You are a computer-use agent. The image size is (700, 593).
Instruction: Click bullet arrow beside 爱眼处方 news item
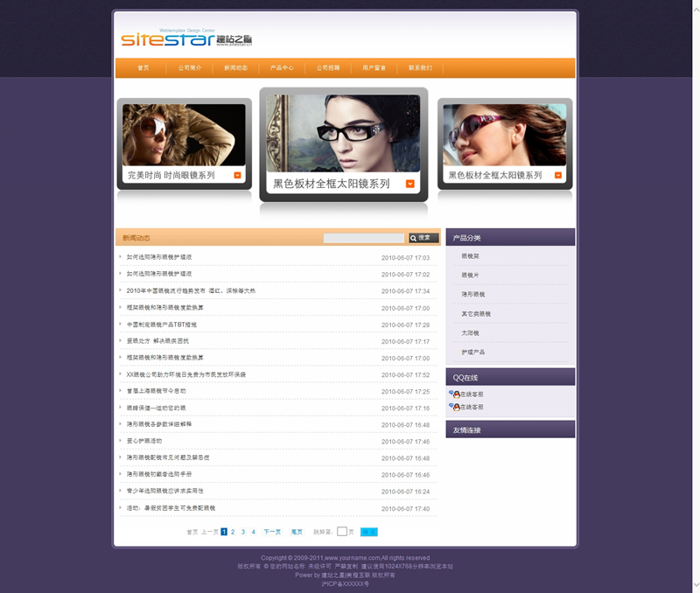coord(121,341)
